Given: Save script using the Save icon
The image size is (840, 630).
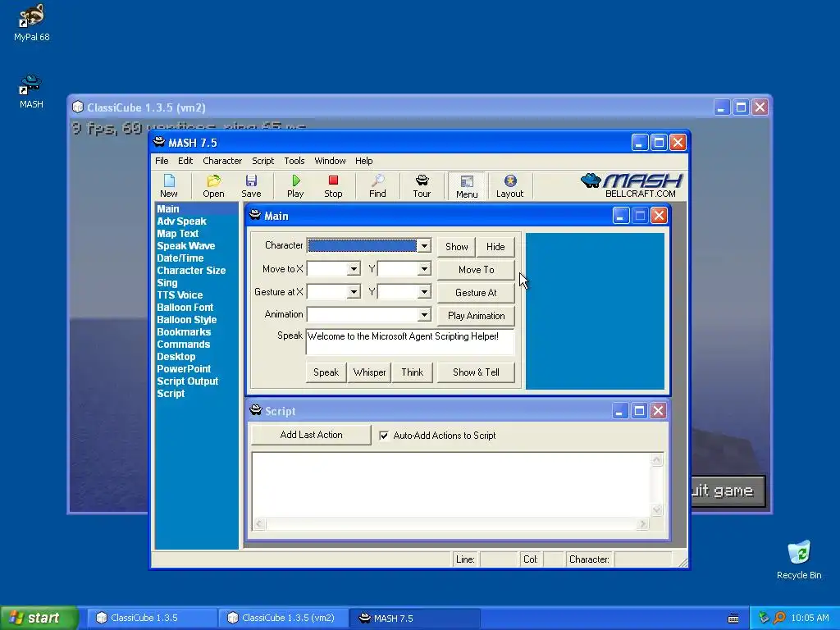Looking at the screenshot, I should pos(251,186).
